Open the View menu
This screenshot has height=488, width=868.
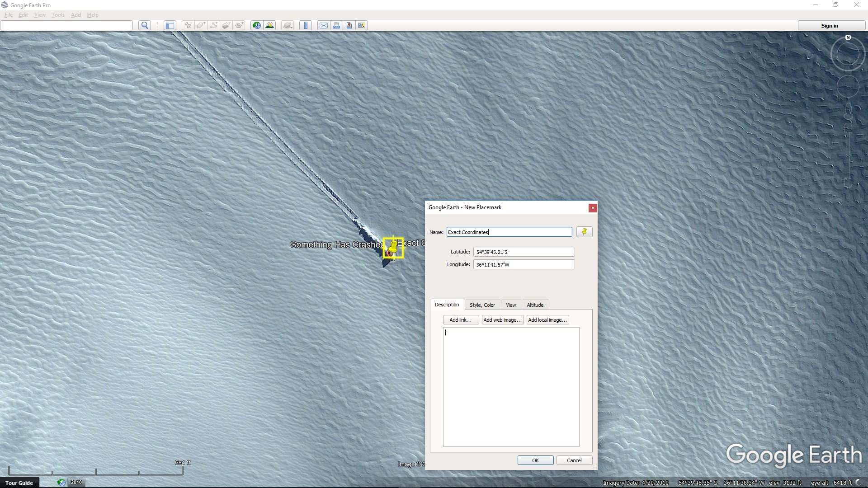[40, 15]
